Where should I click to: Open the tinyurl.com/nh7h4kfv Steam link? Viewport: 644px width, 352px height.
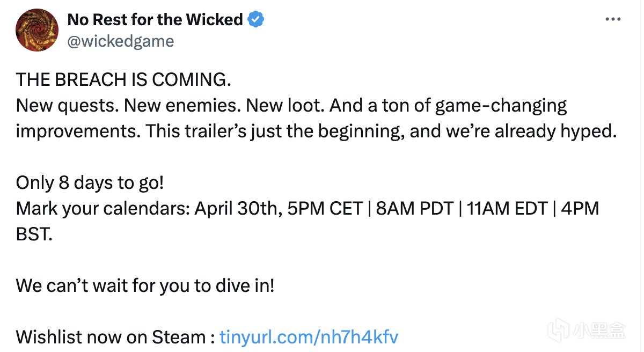[309, 337]
